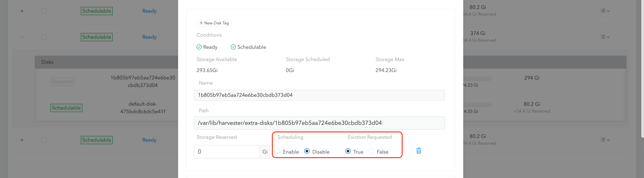Click the disk Name text field
The image size is (644, 178).
click(x=319, y=95)
